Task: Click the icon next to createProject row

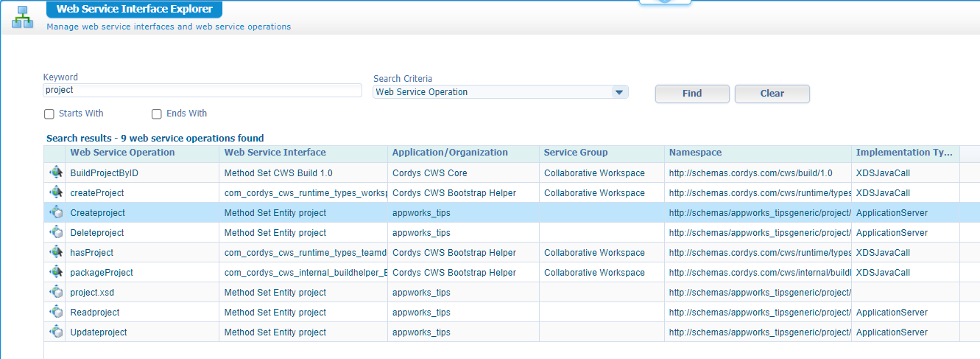Action: 56,192
